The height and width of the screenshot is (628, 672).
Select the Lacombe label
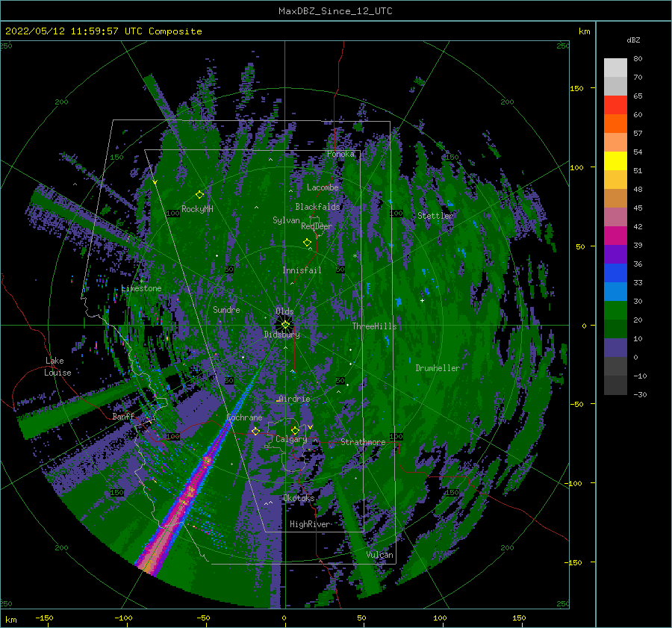pyautogui.click(x=323, y=187)
